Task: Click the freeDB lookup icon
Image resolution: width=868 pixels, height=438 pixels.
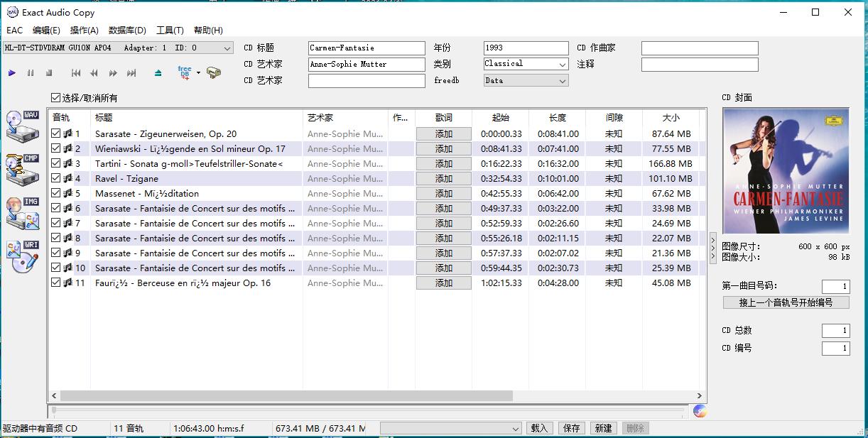Action: (185, 72)
